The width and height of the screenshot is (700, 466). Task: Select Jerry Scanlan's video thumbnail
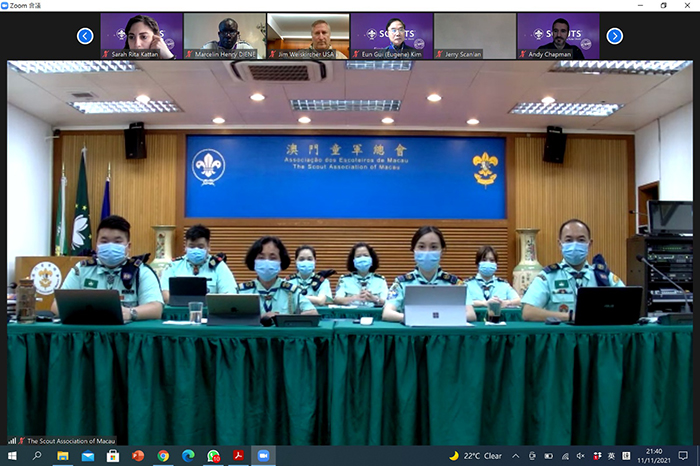(x=475, y=36)
